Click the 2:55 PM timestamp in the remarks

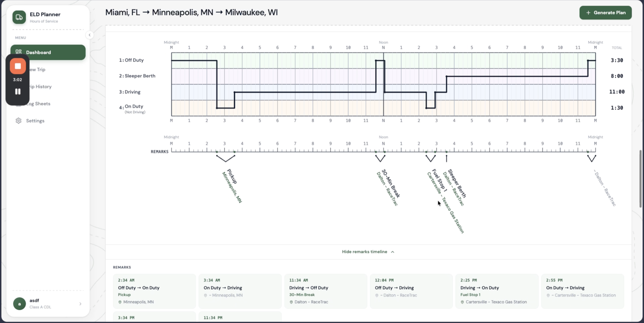pos(554,280)
